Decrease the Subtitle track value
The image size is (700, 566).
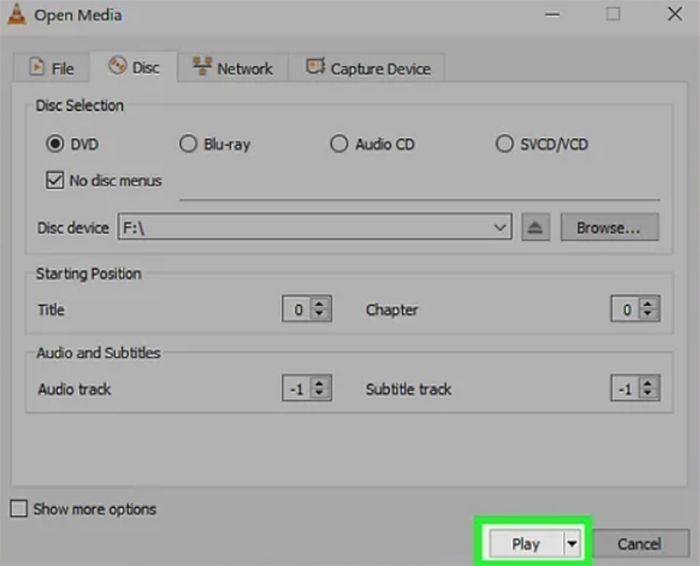click(x=648, y=394)
